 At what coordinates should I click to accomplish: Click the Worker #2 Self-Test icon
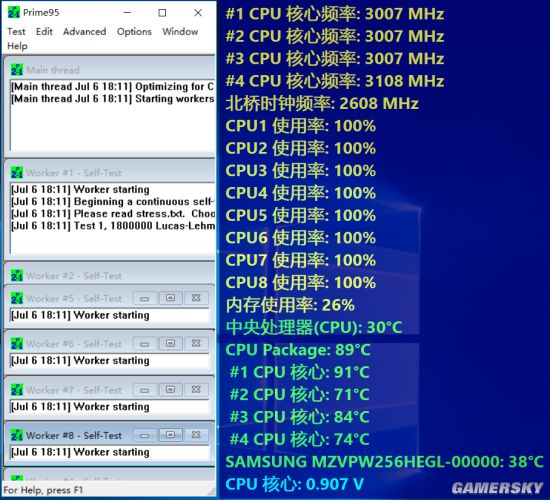click(x=16, y=276)
